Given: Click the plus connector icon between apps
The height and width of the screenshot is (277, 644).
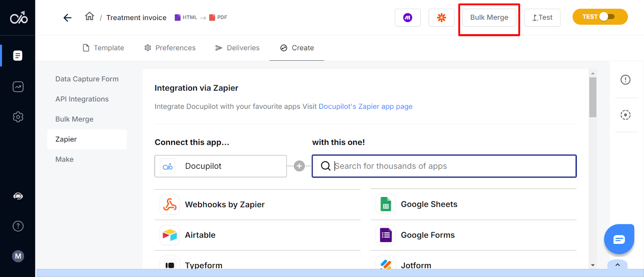Looking at the screenshot, I should coord(299,166).
